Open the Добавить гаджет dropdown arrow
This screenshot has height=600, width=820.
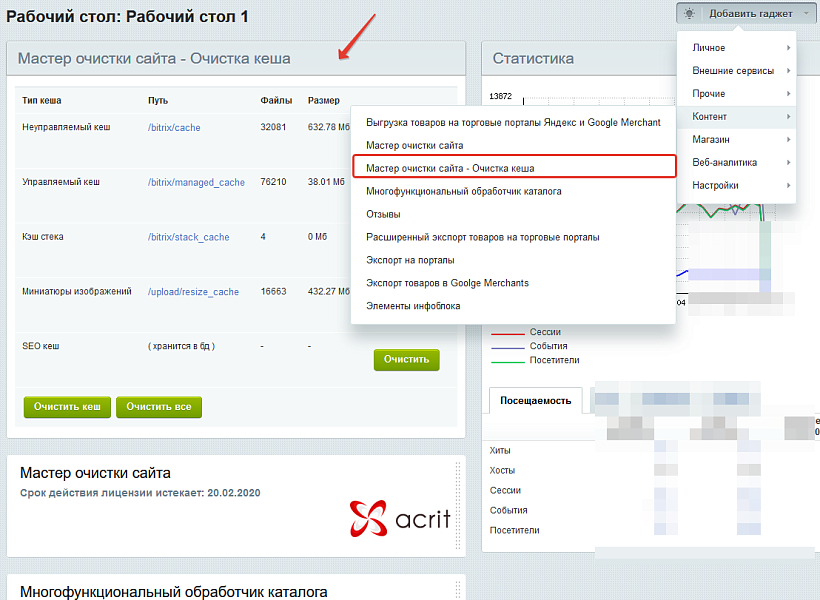[x=804, y=14]
